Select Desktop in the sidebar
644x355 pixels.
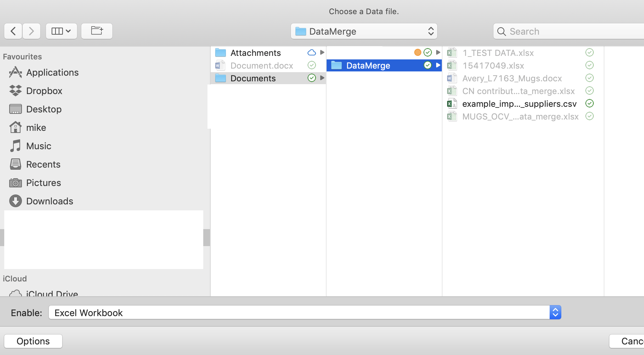click(x=44, y=109)
